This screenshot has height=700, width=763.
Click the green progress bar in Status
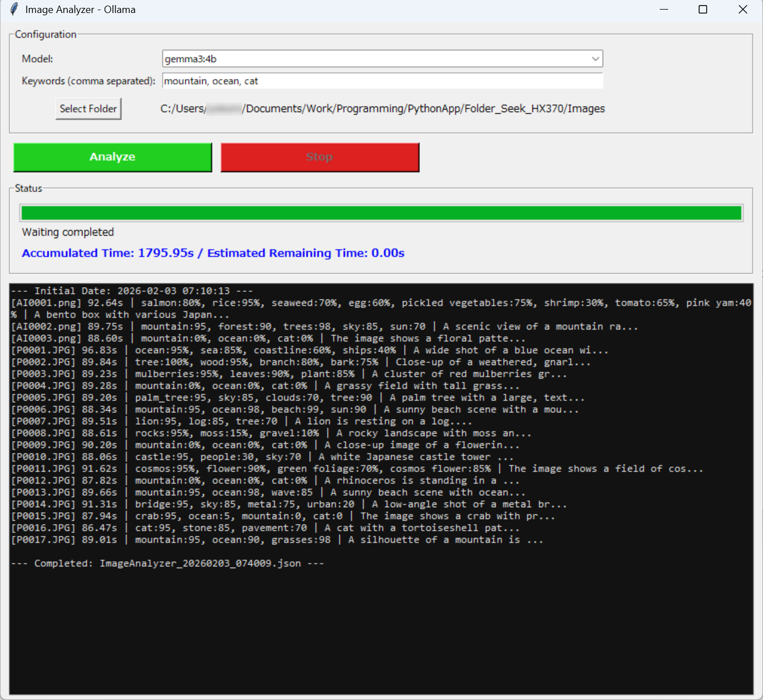pos(381,213)
